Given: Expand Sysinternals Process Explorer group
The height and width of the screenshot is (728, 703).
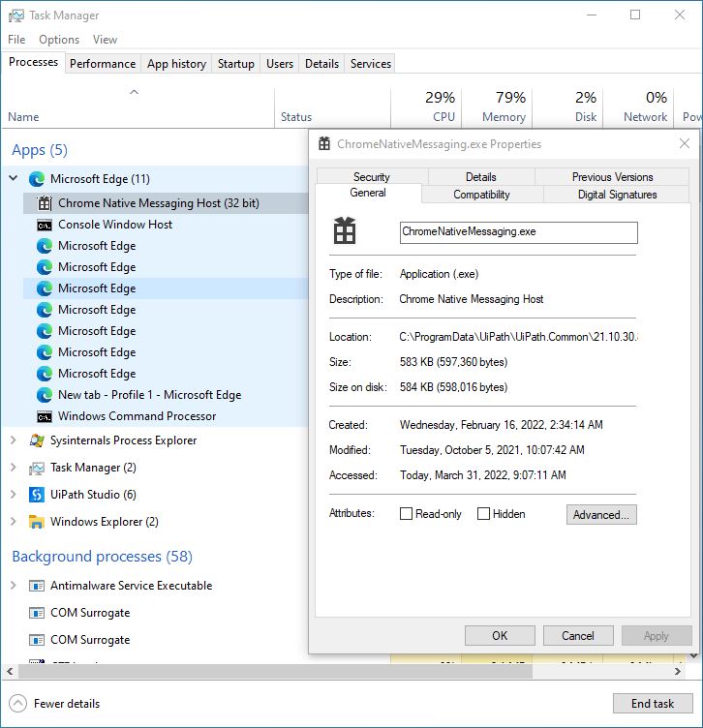Looking at the screenshot, I should pyautogui.click(x=14, y=440).
